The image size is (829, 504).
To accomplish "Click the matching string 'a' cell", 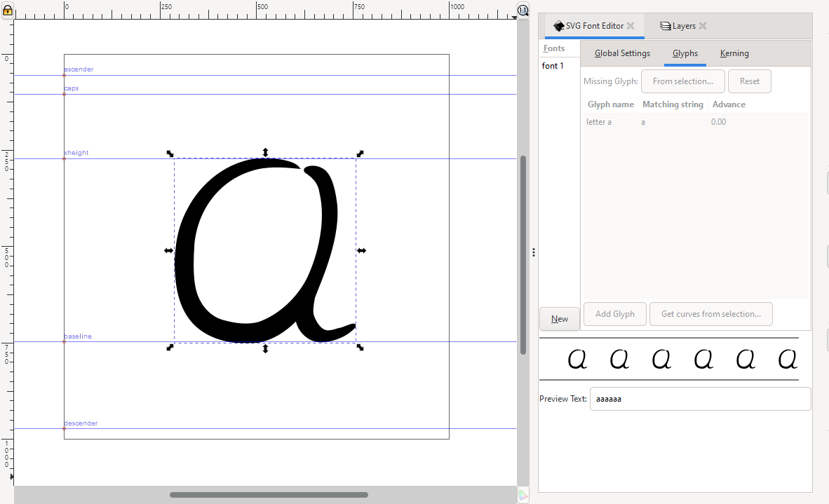I will coord(643,122).
